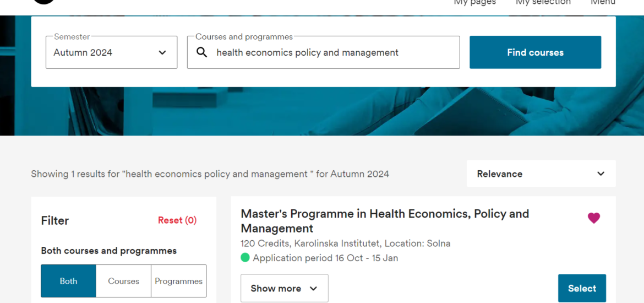The height and width of the screenshot is (303, 644).
Task: Focus the Courses and programmes search field
Action: click(x=323, y=52)
